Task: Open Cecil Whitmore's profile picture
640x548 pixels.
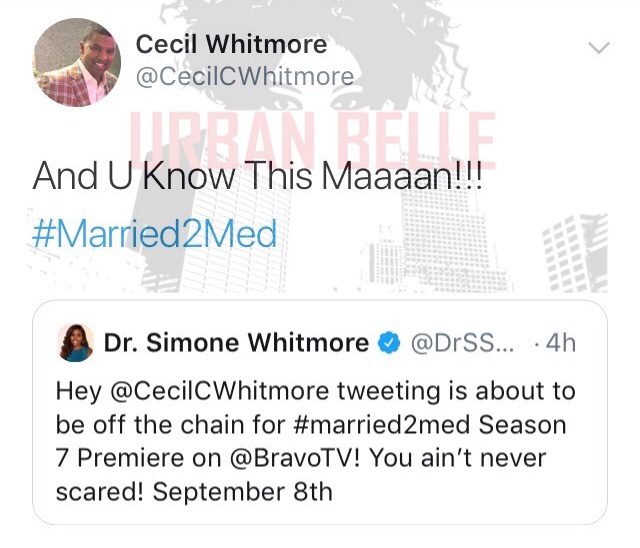Action: (x=76, y=62)
